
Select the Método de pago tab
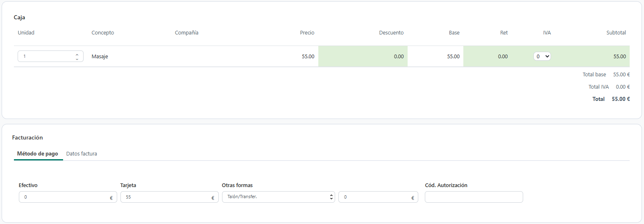coord(38,153)
